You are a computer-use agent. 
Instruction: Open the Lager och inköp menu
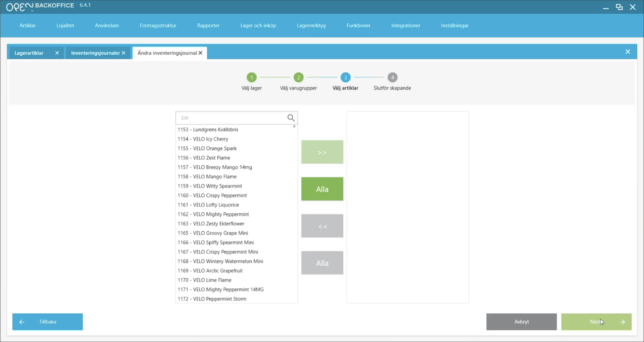tap(258, 25)
